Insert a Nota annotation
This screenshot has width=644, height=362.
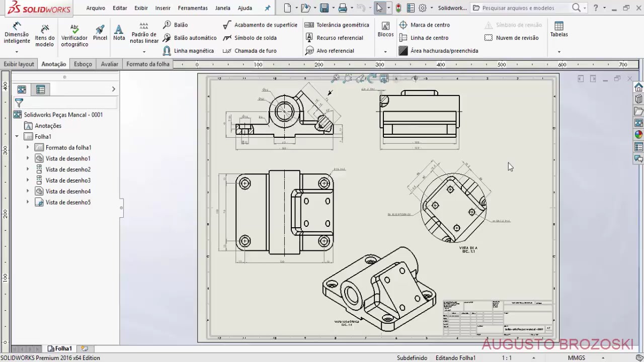pos(119,33)
